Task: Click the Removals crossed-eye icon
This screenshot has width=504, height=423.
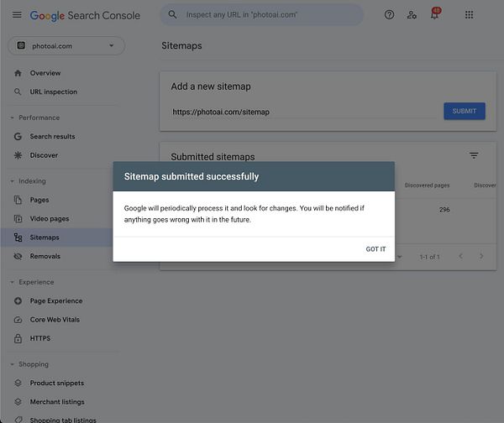Action: [x=18, y=256]
